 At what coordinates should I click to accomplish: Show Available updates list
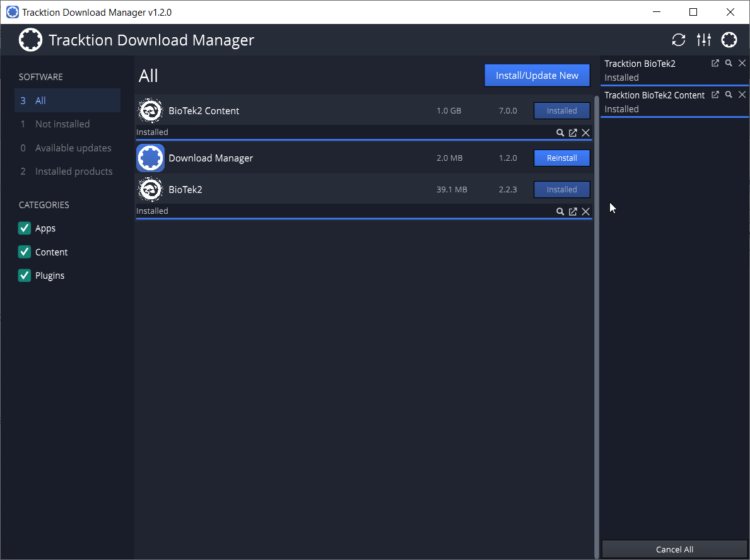pos(73,148)
